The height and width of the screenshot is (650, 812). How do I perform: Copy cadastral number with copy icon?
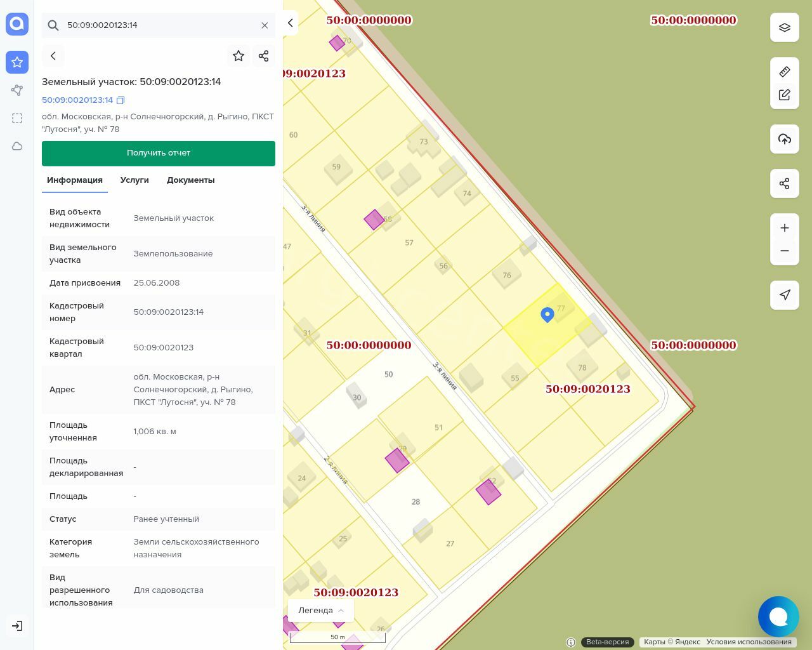[121, 100]
